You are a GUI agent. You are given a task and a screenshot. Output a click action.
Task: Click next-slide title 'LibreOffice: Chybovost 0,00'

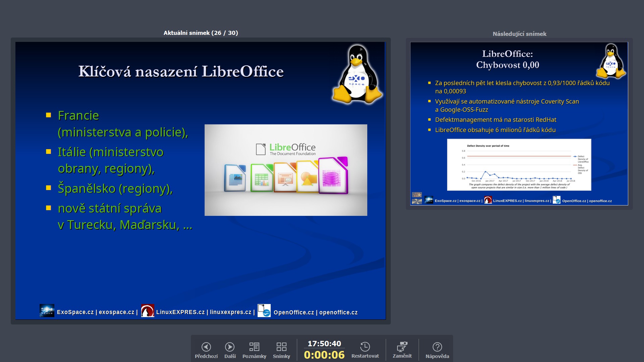point(507,59)
